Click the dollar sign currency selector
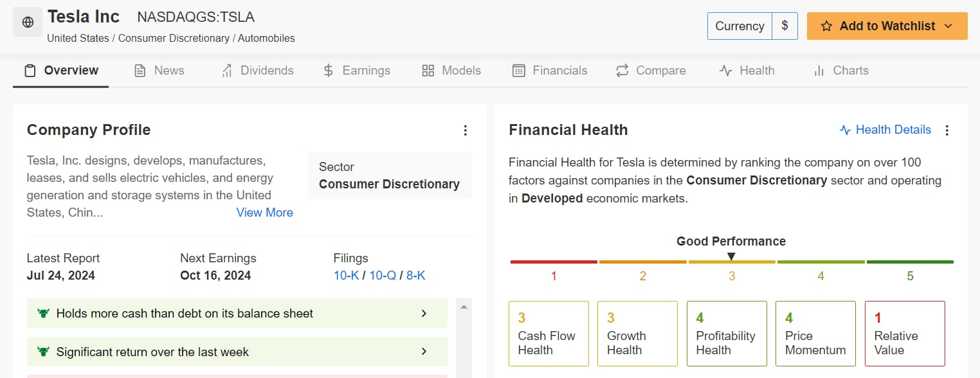Image resolution: width=980 pixels, height=378 pixels. click(785, 26)
